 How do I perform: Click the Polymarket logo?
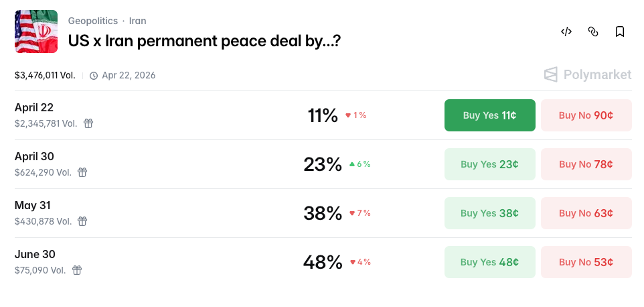[588, 74]
